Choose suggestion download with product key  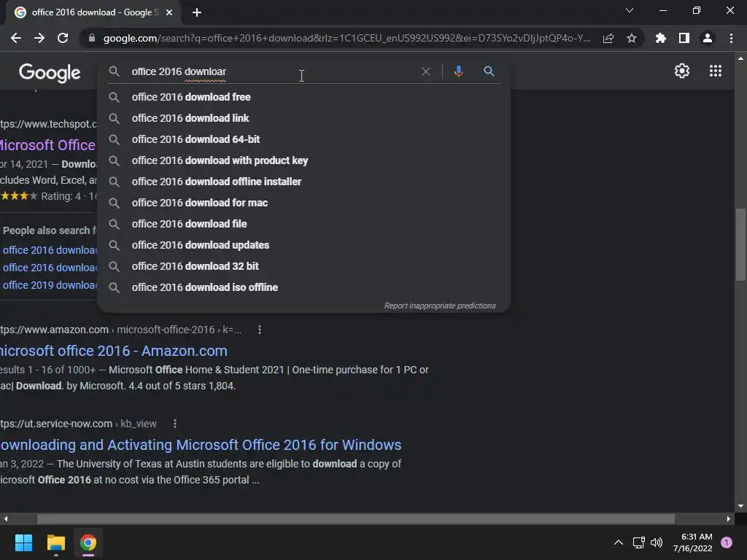[304, 160]
